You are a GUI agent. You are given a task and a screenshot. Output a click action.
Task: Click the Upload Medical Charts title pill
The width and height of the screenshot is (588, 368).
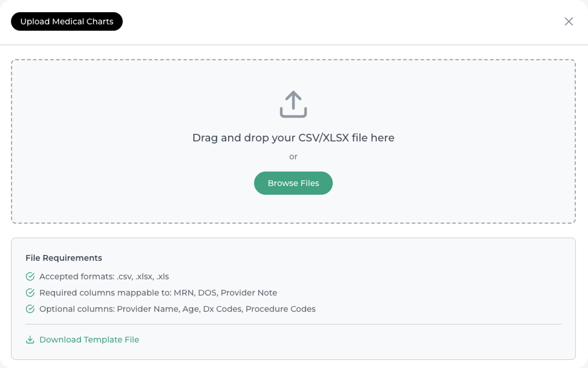click(67, 21)
